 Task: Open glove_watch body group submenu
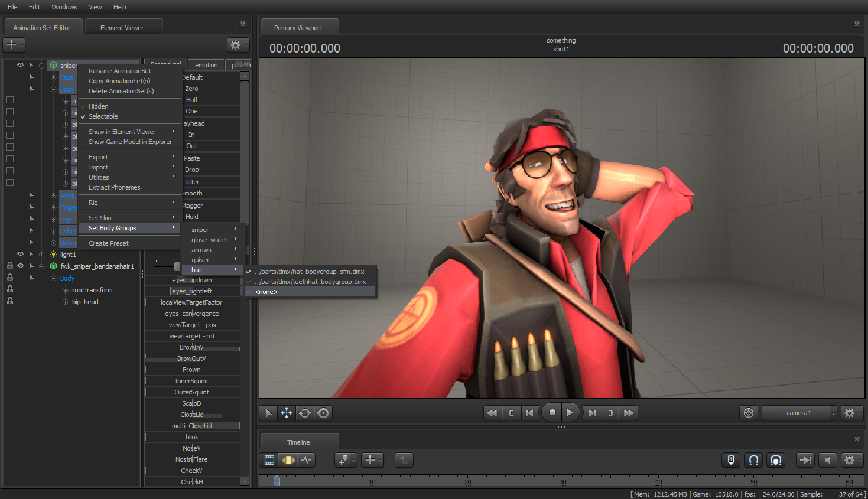tap(212, 240)
